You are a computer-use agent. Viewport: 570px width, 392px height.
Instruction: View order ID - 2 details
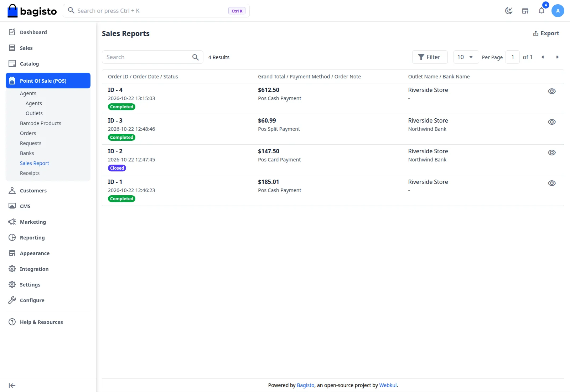pos(552,153)
